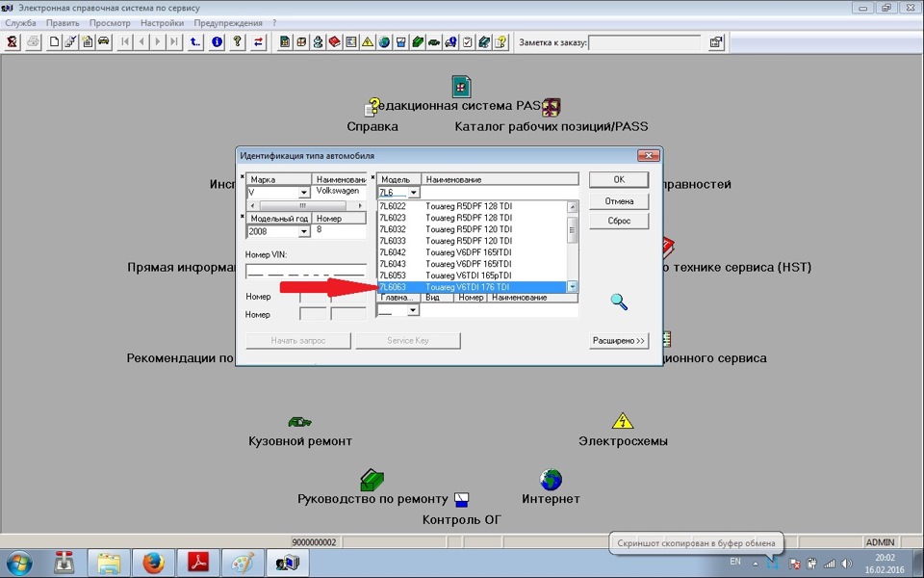Click the yellow warning triangle toolbar icon

(368, 41)
